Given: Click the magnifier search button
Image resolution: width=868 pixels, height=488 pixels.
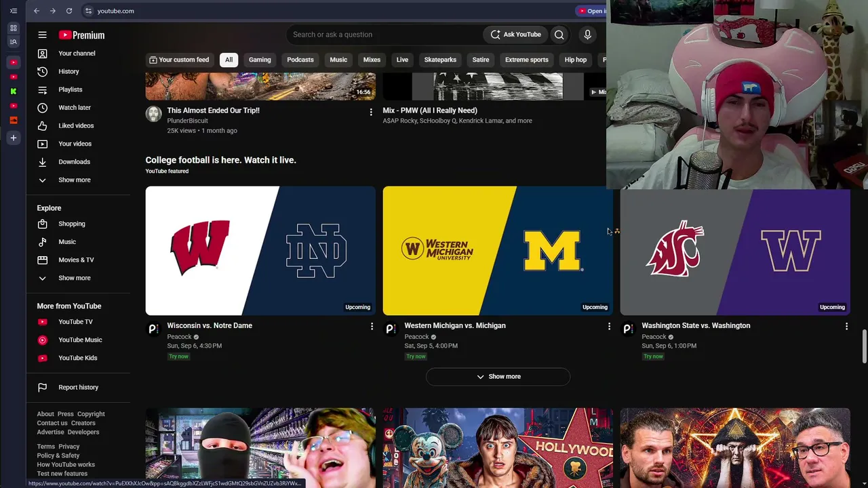Looking at the screenshot, I should coord(559,35).
